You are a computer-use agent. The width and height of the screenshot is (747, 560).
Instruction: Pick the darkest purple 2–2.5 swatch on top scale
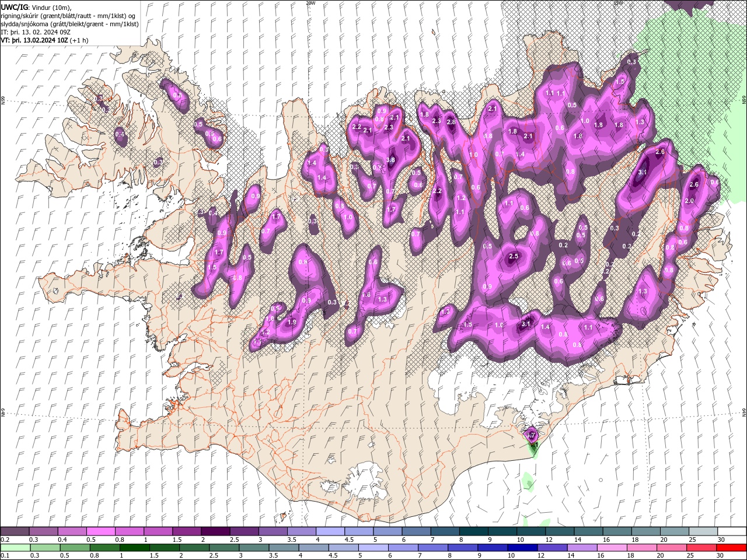click(x=215, y=531)
